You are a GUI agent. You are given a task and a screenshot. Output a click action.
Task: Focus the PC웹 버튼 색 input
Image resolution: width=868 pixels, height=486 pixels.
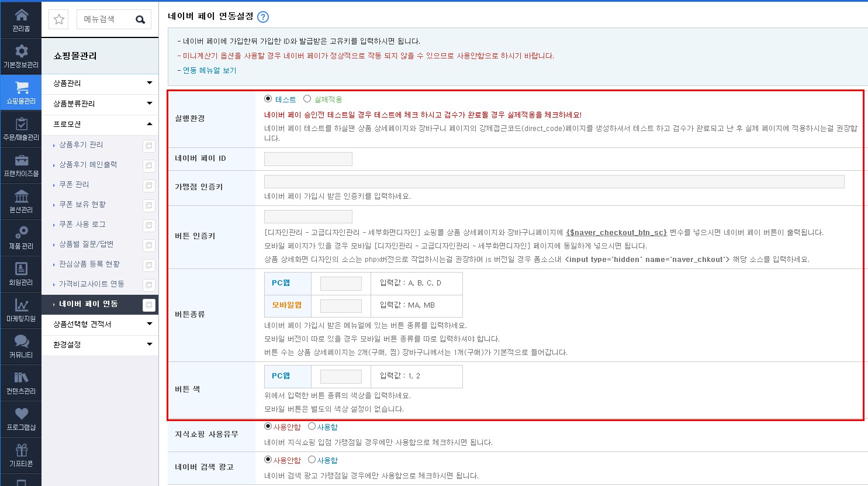[341, 377]
